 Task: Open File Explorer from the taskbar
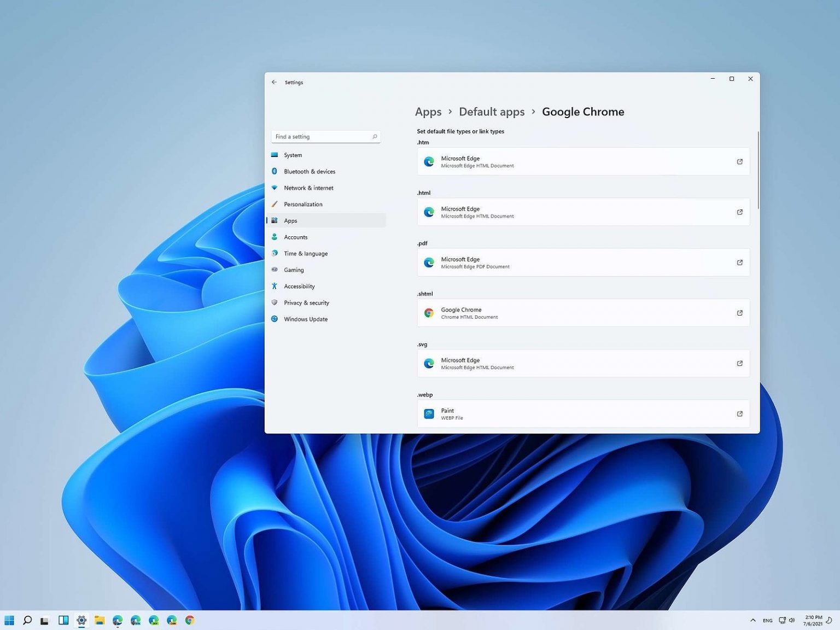click(x=100, y=620)
